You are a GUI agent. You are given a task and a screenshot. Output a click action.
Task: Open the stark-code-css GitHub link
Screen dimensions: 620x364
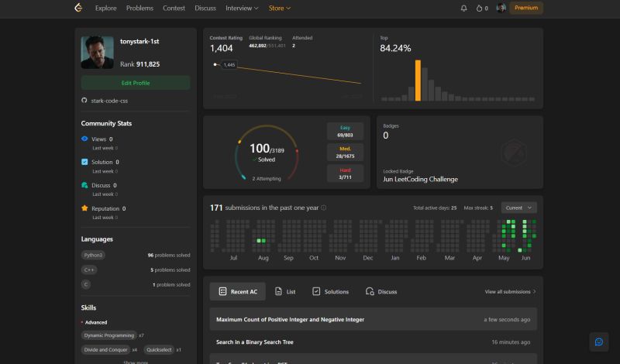coord(109,101)
